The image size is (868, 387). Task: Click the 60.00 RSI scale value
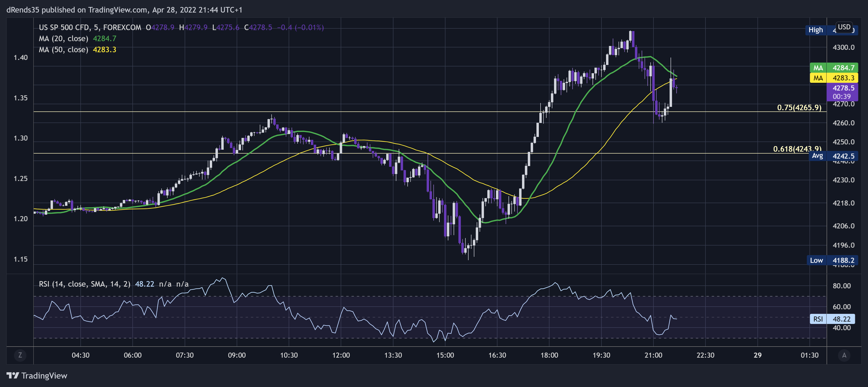tap(842, 307)
